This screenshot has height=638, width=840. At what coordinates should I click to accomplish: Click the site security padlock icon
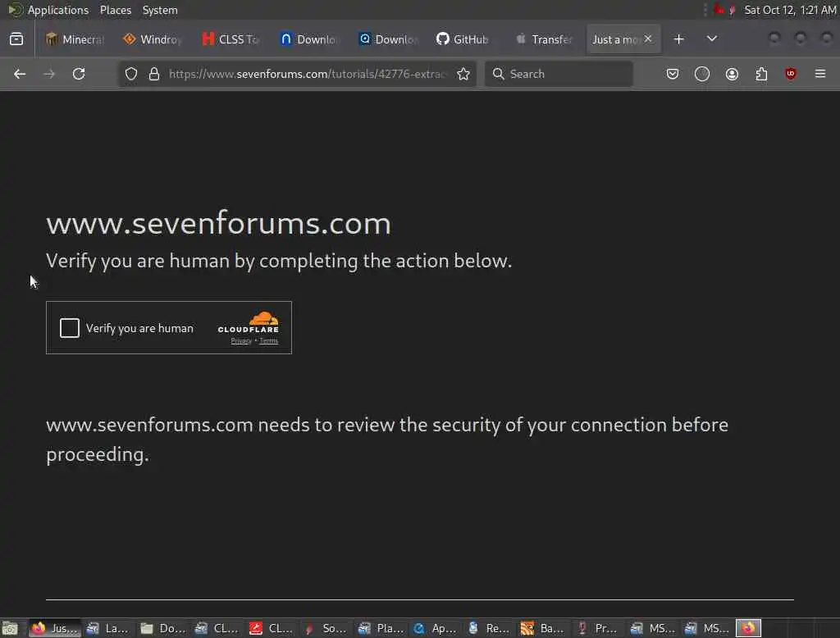point(154,74)
